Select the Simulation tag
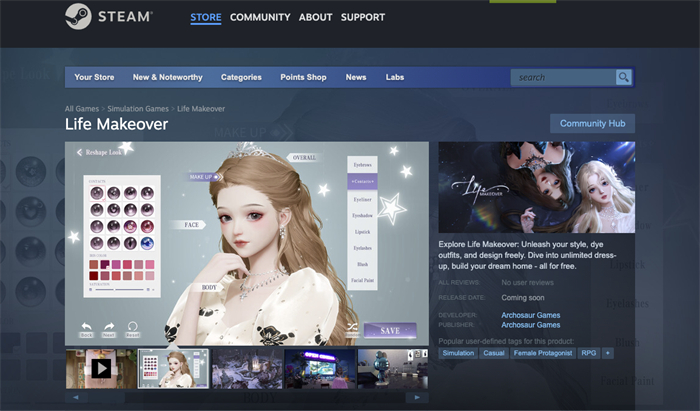 [x=458, y=353]
